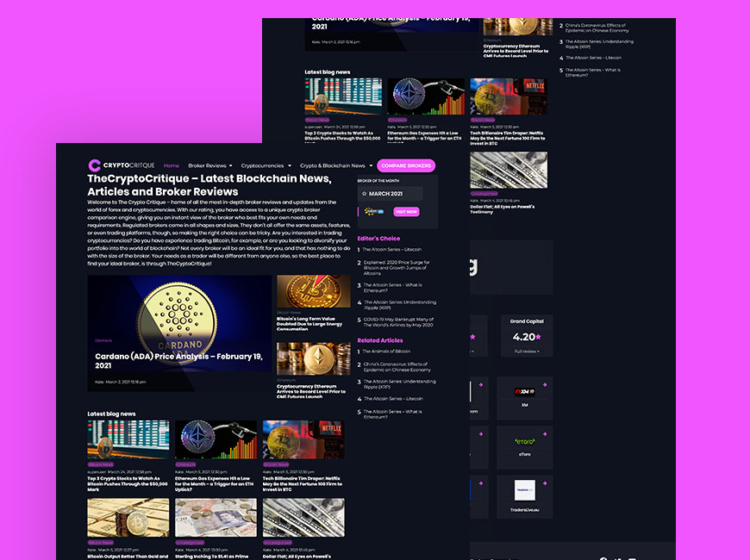Click Bitcoin News tag under stock board thumbnail, front page
The width and height of the screenshot is (750, 560).
(101, 464)
